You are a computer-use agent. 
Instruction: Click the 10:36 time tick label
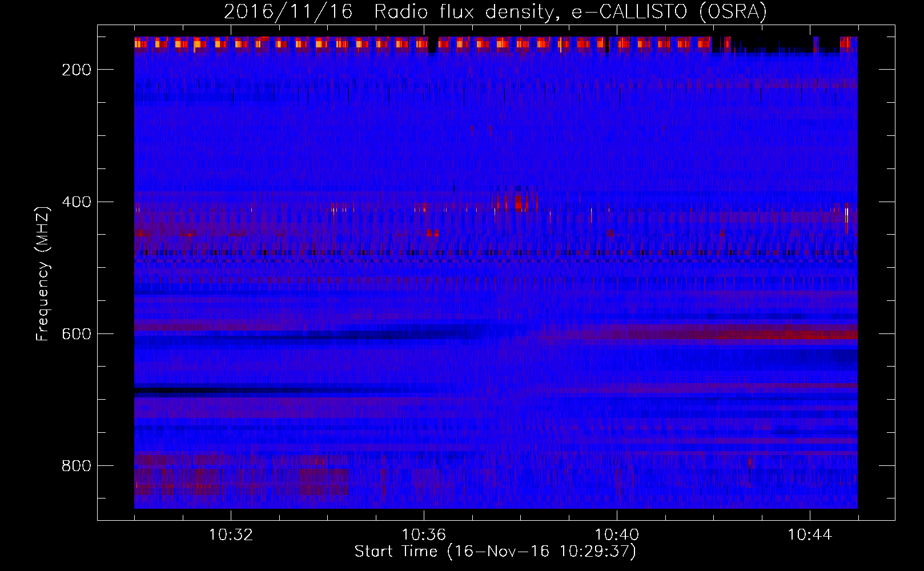pos(424,535)
